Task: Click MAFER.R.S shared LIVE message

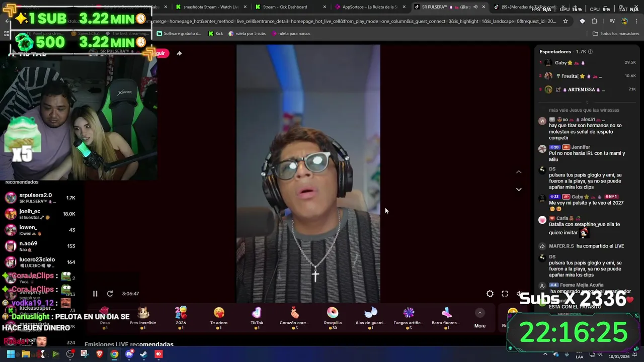Action: pyautogui.click(x=587, y=246)
